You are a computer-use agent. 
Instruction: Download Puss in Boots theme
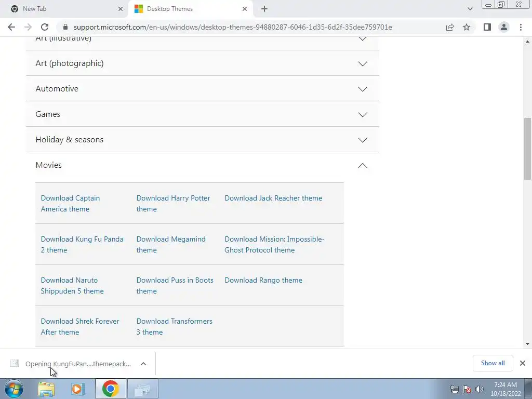click(x=175, y=286)
